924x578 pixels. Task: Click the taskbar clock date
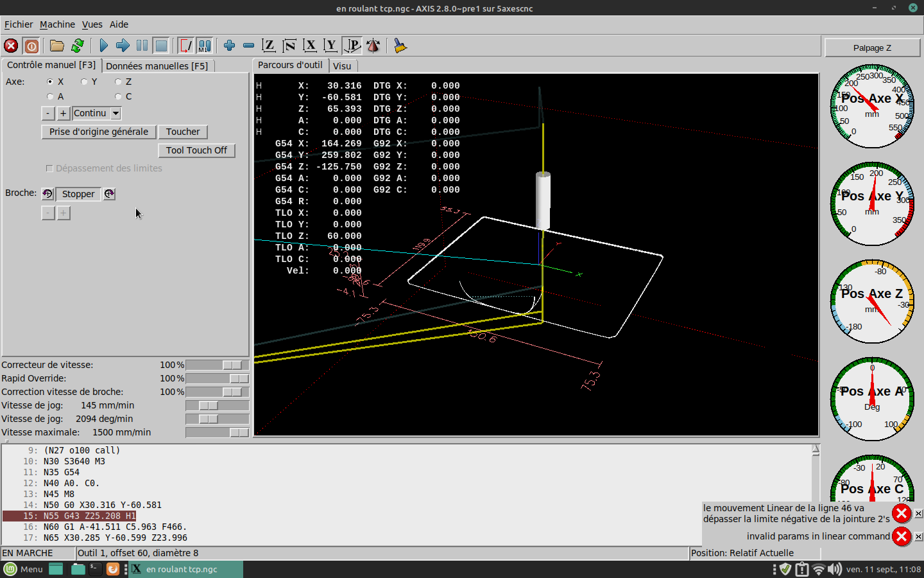[x=883, y=569]
